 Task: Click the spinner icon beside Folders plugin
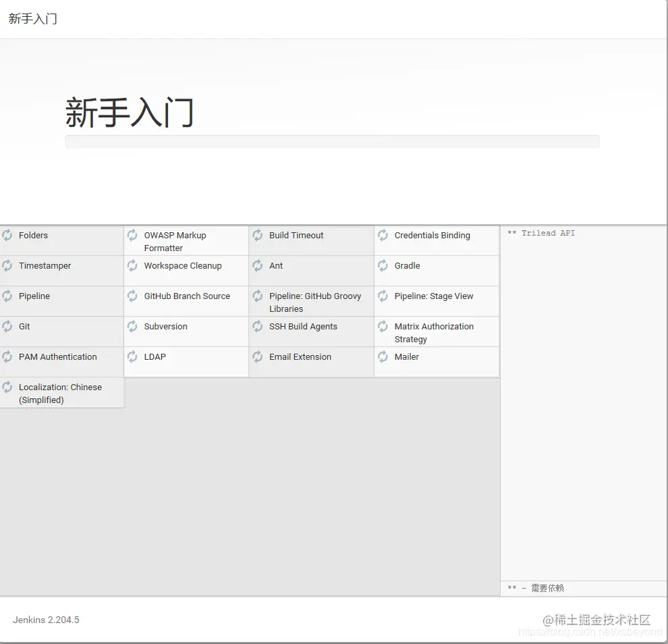coord(7,235)
